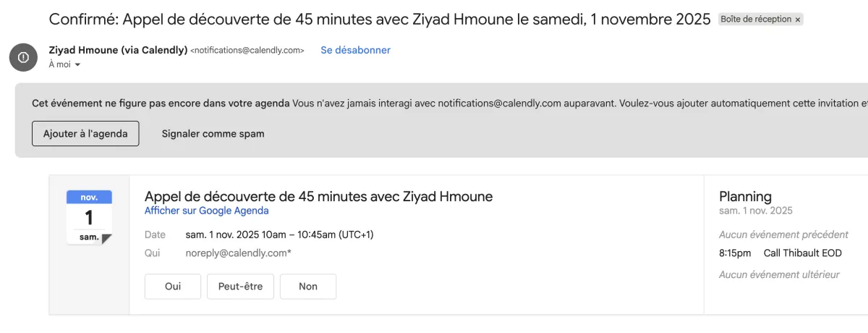Respond Oui to the invitation
Viewport: 868px width, 333px height.
pos(173,286)
